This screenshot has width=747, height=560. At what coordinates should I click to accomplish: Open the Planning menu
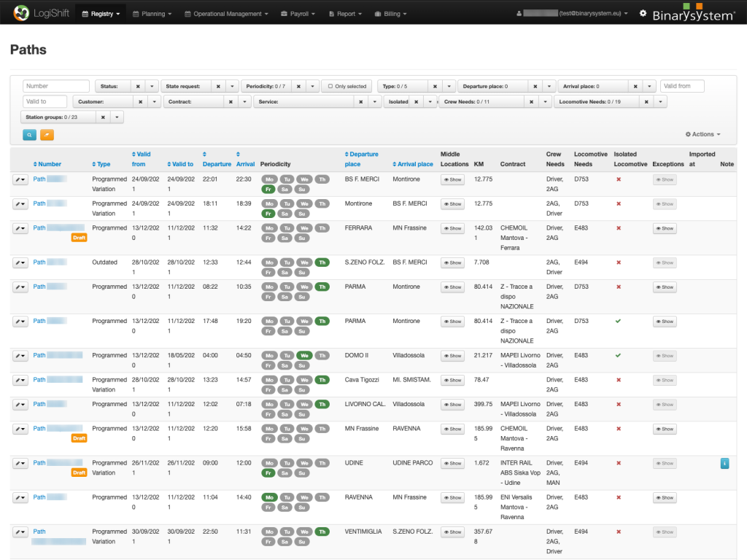[x=152, y=14]
